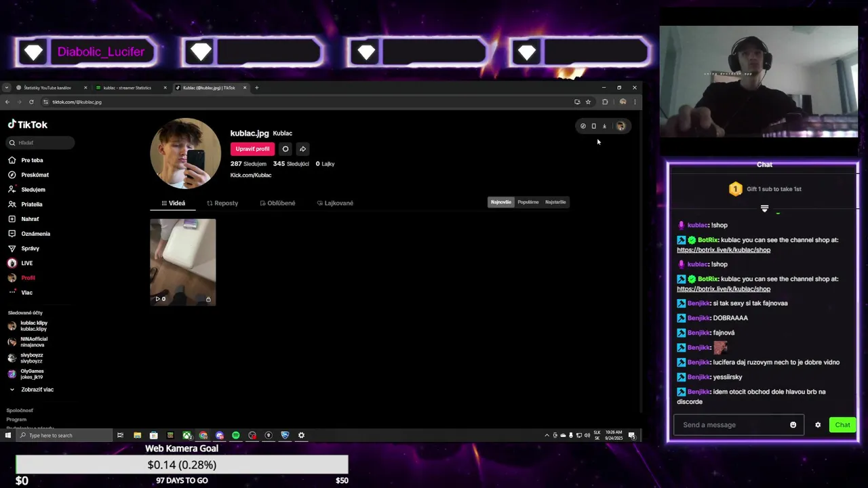
Task: Show hidden system tray icons
Action: coord(547,435)
